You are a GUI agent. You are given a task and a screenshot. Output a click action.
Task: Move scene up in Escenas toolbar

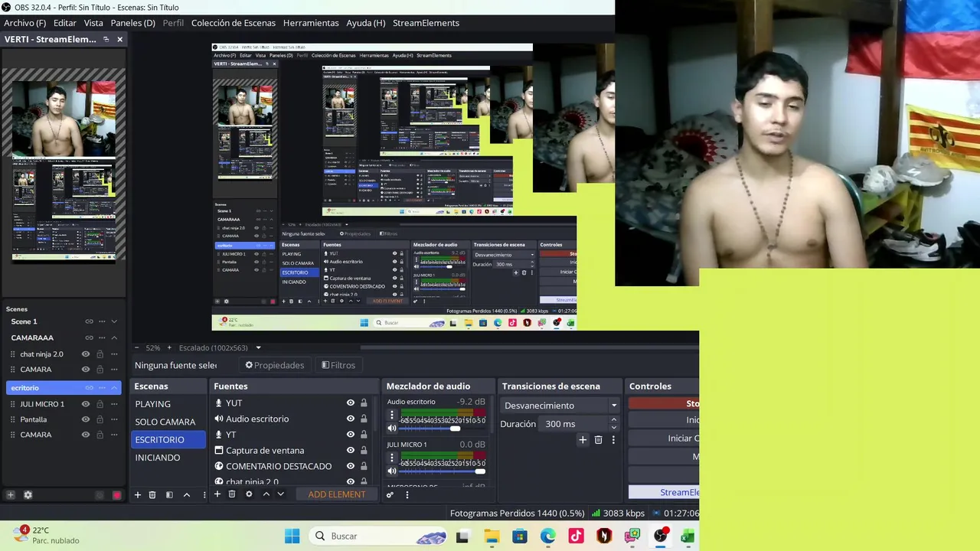186,495
